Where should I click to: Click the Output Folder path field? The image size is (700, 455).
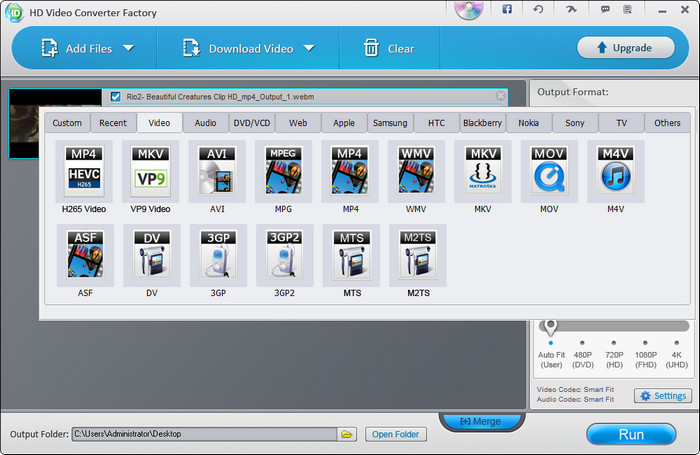click(204, 434)
